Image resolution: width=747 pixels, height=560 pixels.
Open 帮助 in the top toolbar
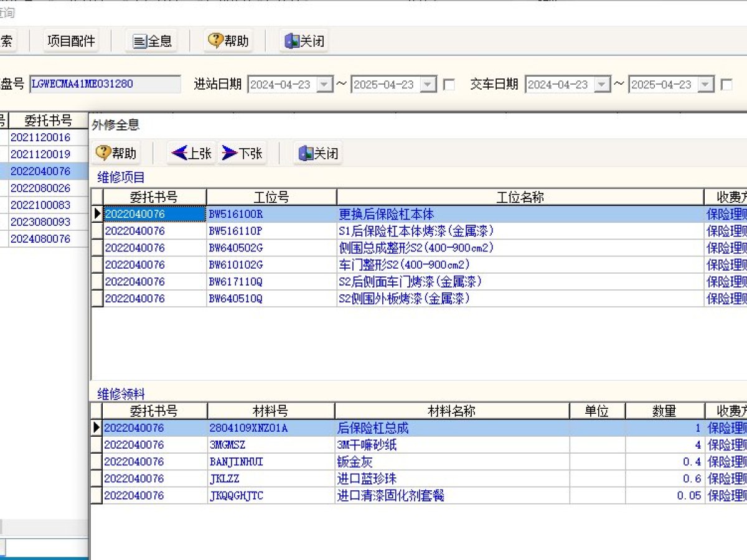228,41
